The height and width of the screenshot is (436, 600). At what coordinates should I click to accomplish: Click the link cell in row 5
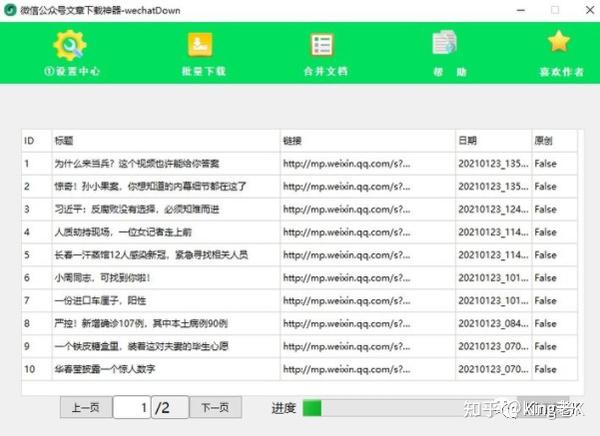(367, 255)
